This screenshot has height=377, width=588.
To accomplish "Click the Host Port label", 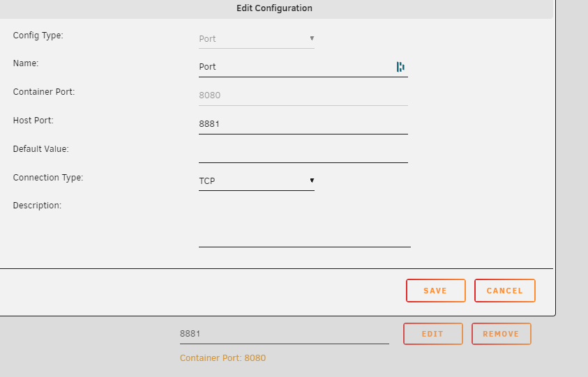I will coord(33,121).
